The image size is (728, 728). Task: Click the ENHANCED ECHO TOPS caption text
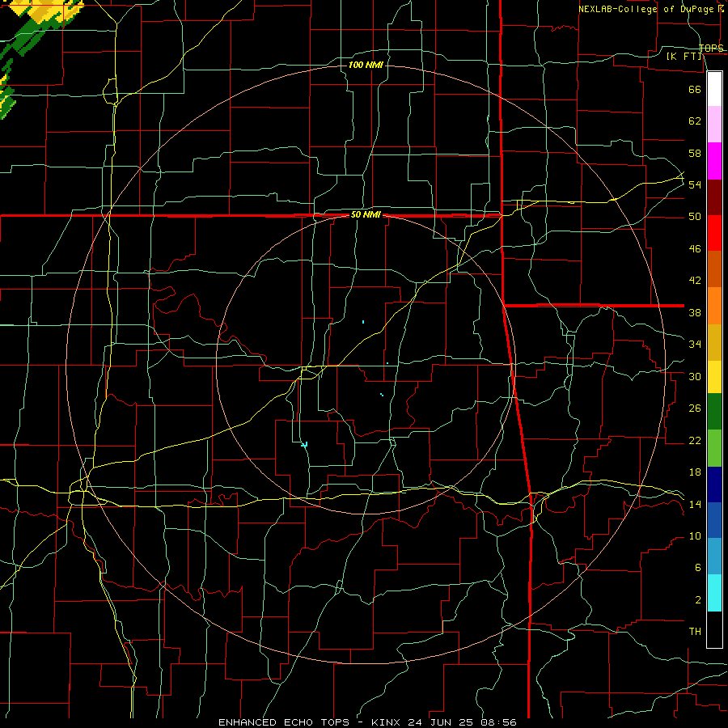pos(286,722)
